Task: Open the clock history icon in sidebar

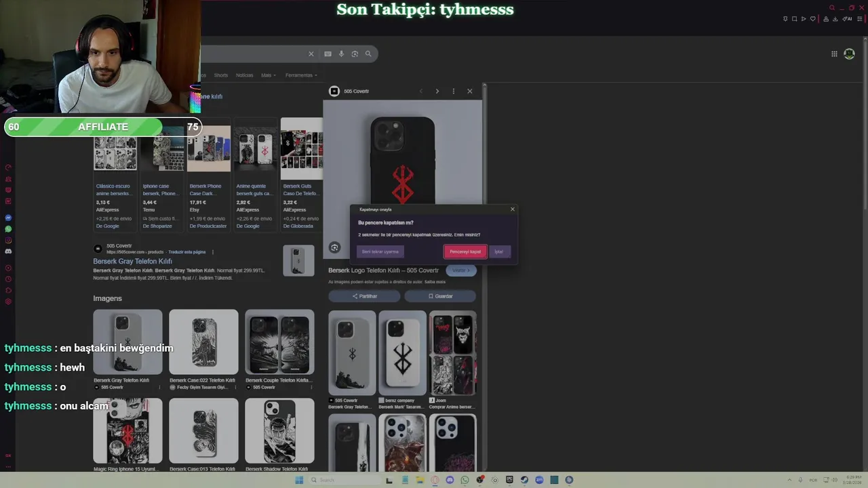Action: (8, 279)
